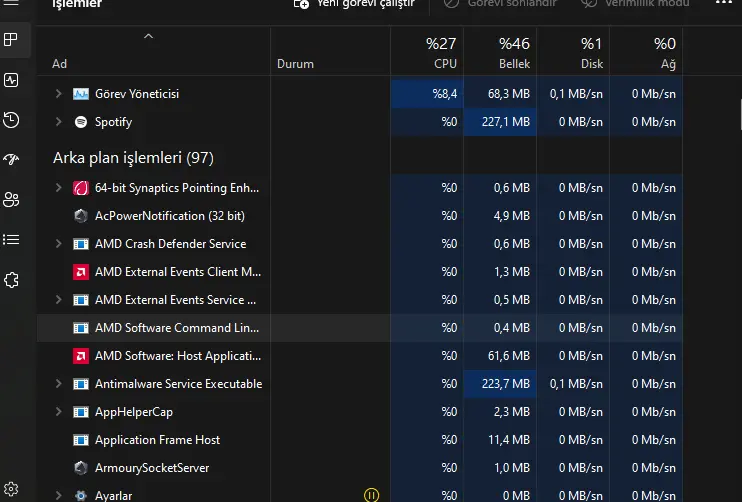Click the 61,6 MB memory cell
This screenshot has width=742, height=502.
coord(500,356)
